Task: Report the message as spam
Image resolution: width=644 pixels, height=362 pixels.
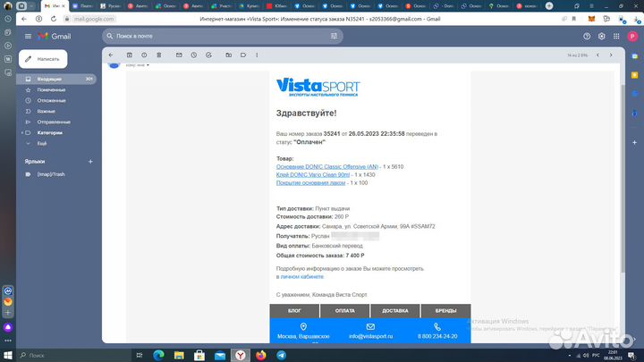Action: click(x=144, y=55)
